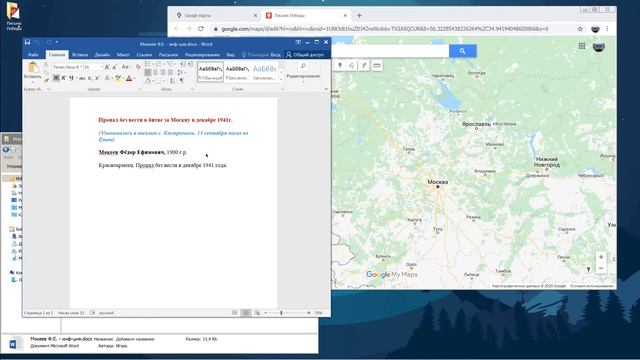Expand the Styles gallery more arrow
This screenshot has width=640, height=360.
pyautogui.click(x=281, y=79)
